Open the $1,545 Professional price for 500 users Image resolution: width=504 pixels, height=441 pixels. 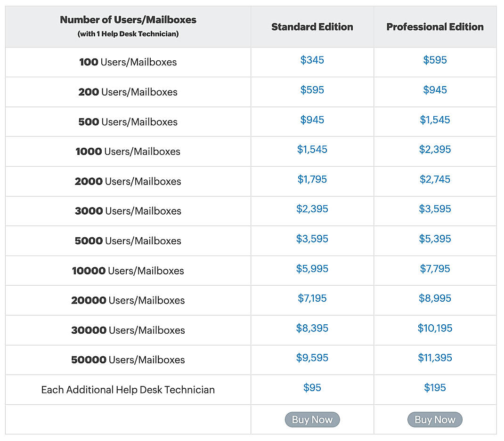(x=435, y=120)
